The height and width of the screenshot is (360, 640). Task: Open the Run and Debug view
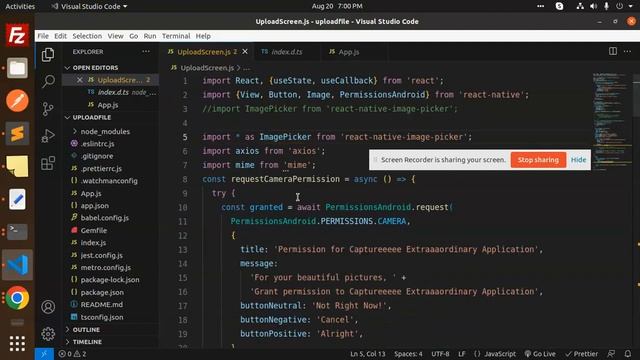48,136
